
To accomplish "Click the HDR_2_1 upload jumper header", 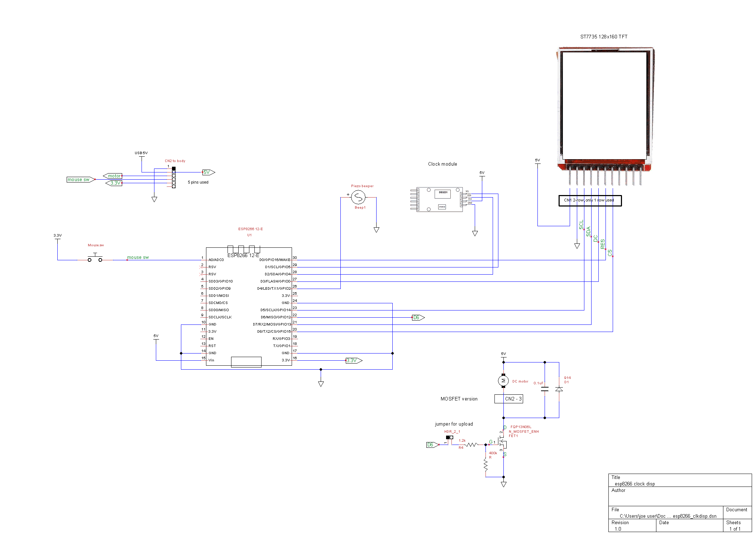I will pyautogui.click(x=449, y=437).
